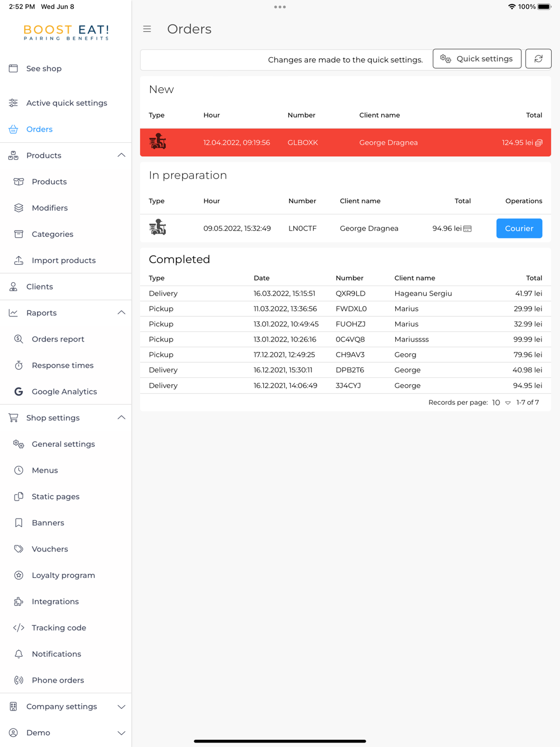Viewport: 560px width, 747px height.
Task: Open Loyalty program page
Action: 66,575
